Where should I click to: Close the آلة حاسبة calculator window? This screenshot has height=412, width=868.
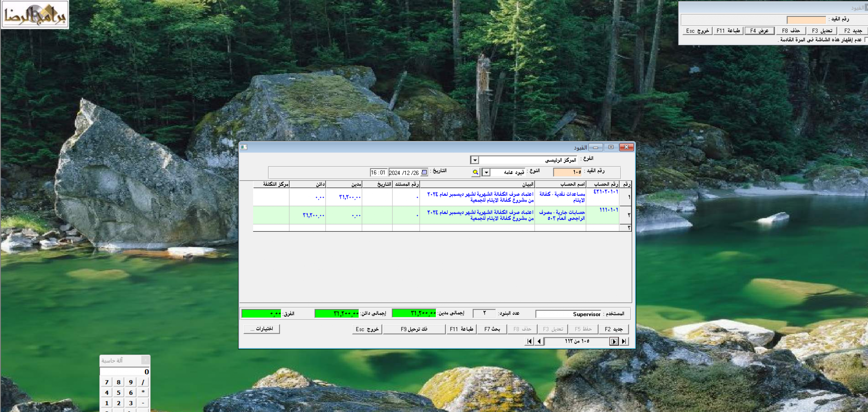(145, 360)
